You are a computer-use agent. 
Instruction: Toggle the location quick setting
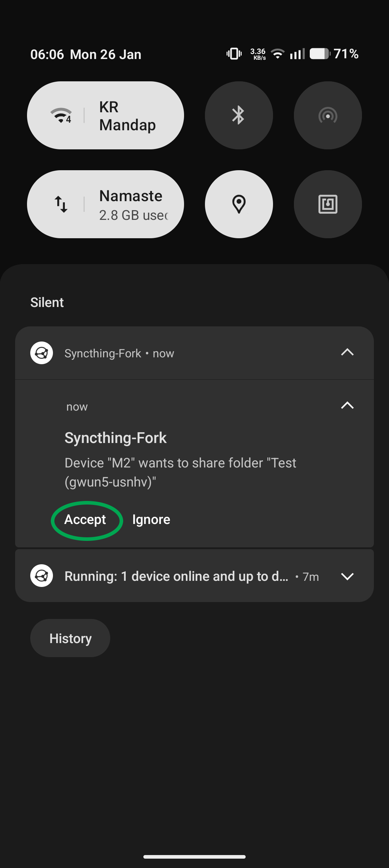(x=238, y=204)
